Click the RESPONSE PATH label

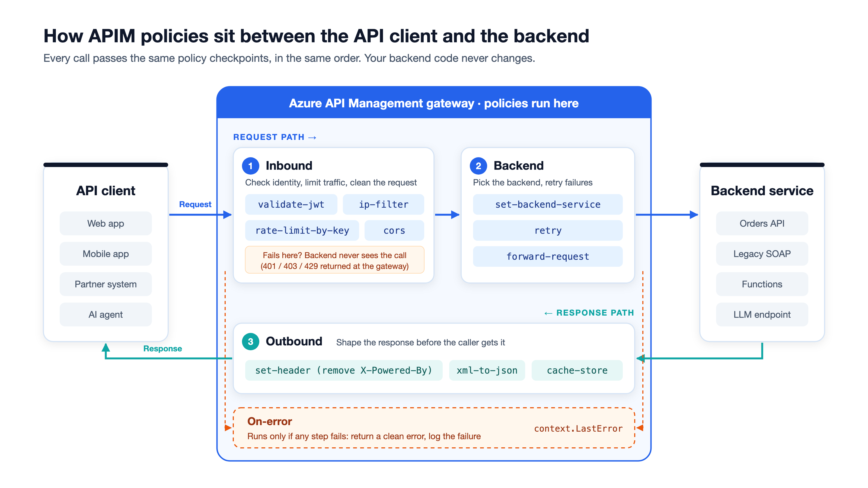[589, 313]
